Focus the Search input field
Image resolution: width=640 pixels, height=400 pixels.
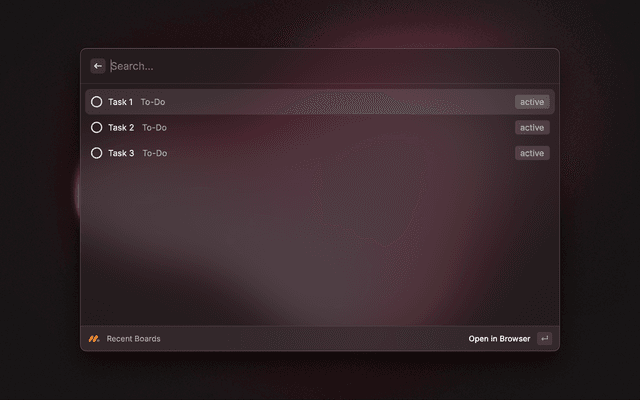[331, 66]
